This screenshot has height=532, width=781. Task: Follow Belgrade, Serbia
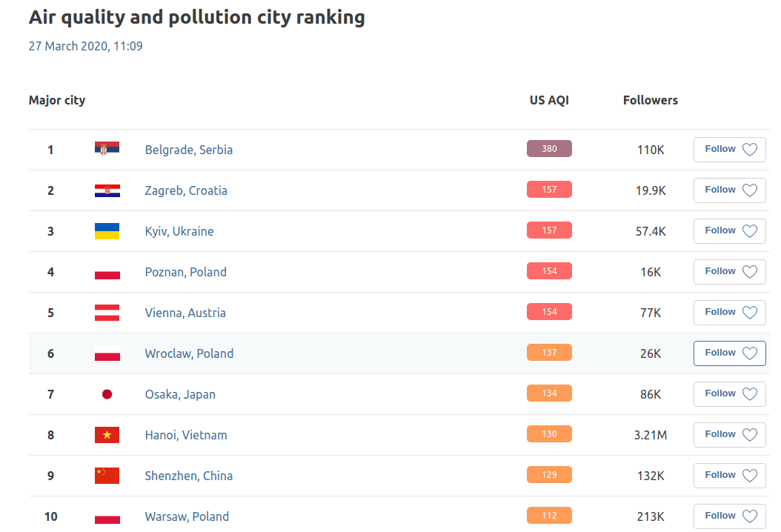click(x=729, y=149)
